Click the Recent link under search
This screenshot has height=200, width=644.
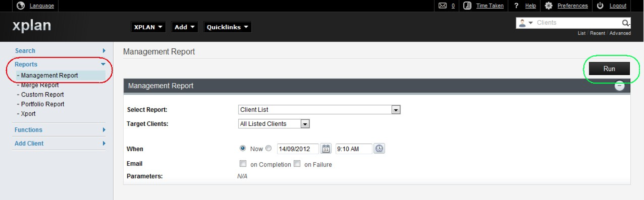pyautogui.click(x=597, y=33)
